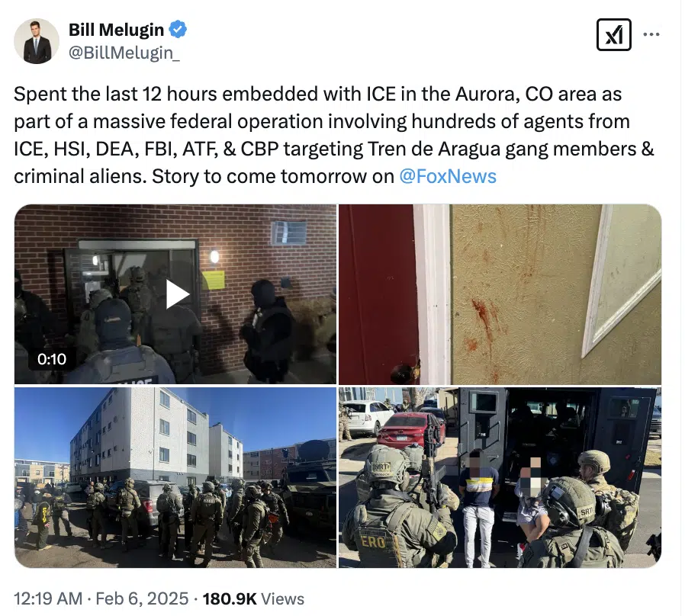Open the Grok explain-post icon
Viewport: 685px width, 616px height.
(x=614, y=34)
